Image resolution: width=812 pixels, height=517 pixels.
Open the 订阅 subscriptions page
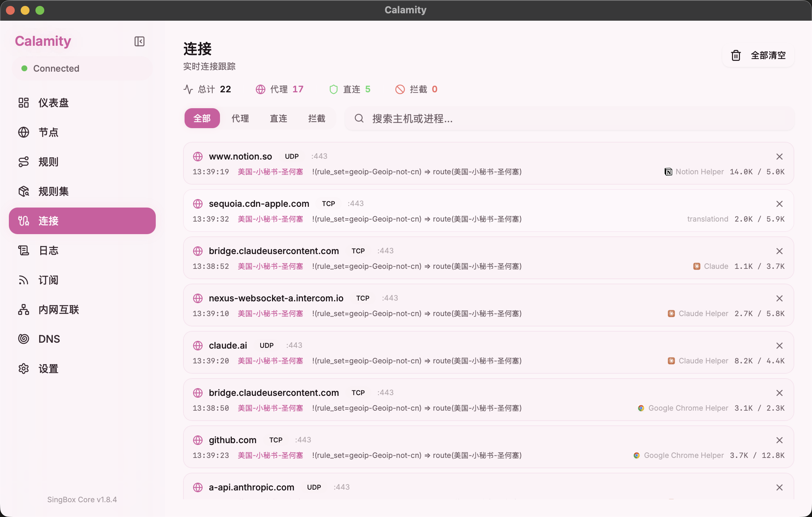pyautogui.click(x=48, y=280)
